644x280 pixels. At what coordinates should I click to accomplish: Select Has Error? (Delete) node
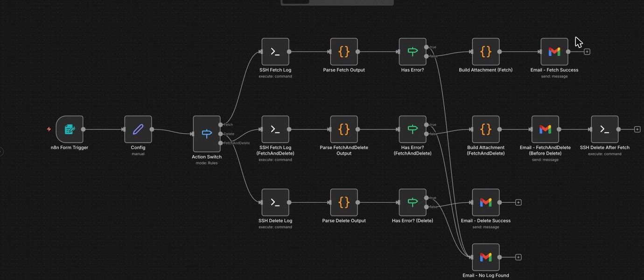pos(413,203)
